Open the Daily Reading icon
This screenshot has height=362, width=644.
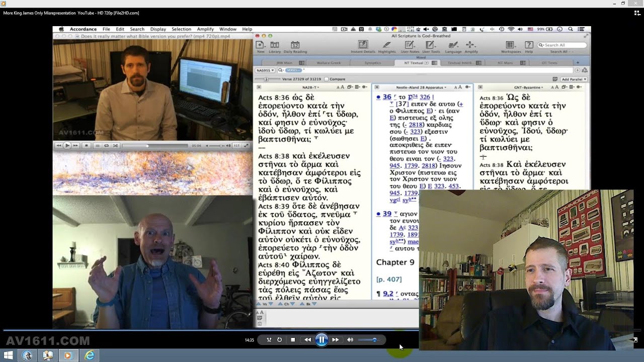295,45
